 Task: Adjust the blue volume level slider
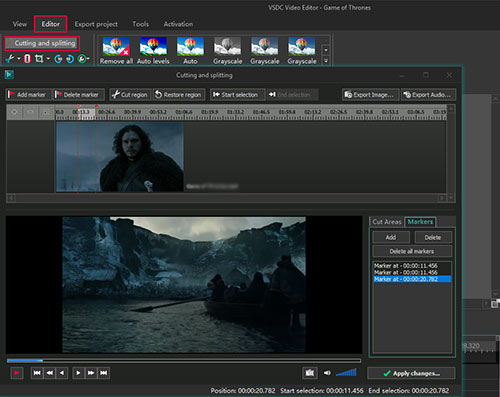[347, 372]
